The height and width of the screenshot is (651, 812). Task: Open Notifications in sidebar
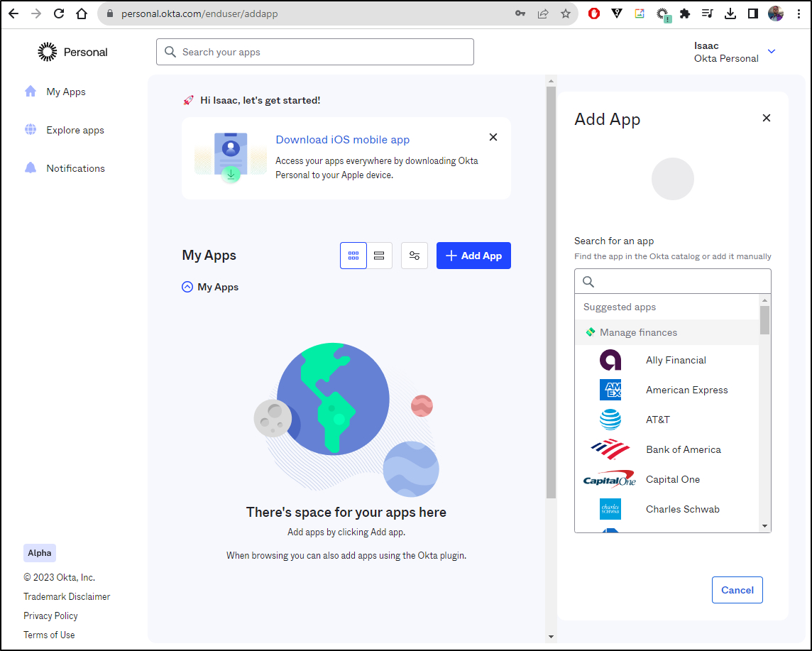click(x=76, y=168)
